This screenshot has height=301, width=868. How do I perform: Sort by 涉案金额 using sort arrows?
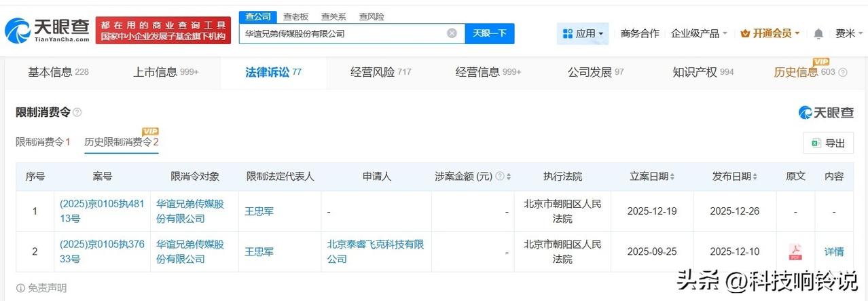(x=509, y=177)
